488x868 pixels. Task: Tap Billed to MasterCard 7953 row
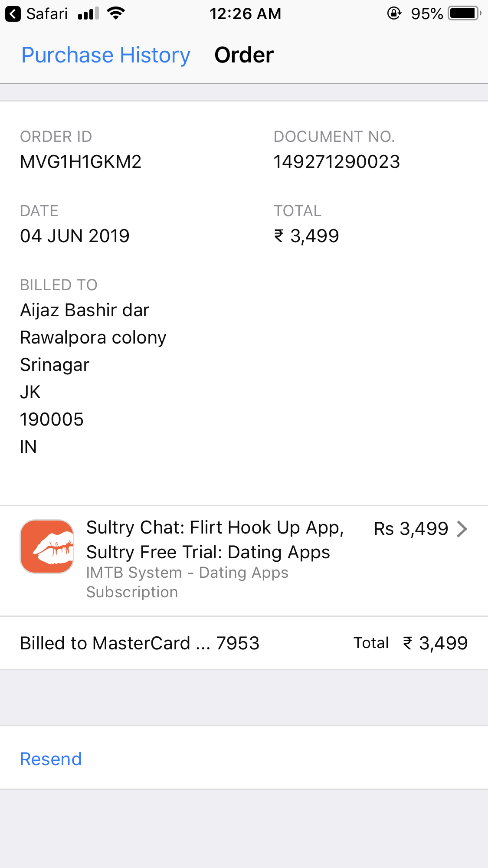pyautogui.click(x=140, y=643)
